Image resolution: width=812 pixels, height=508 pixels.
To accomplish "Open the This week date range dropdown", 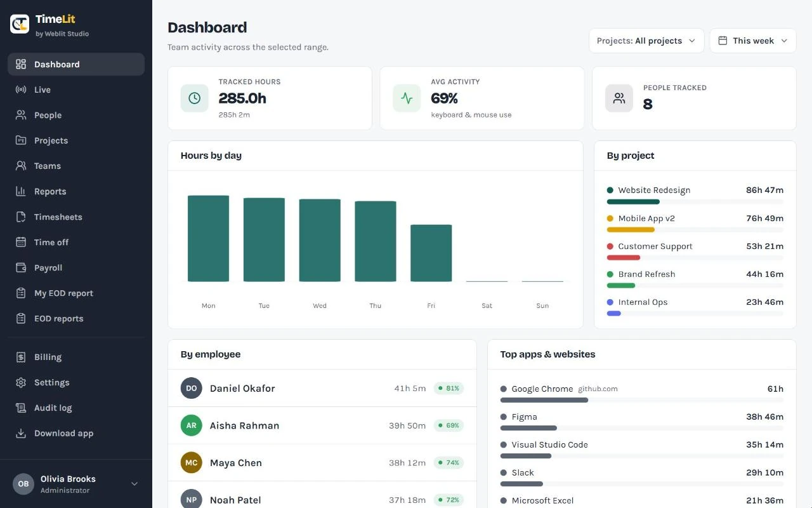I will (x=753, y=41).
